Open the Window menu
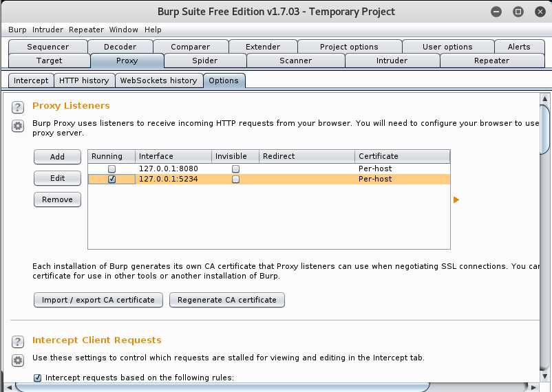 124,30
